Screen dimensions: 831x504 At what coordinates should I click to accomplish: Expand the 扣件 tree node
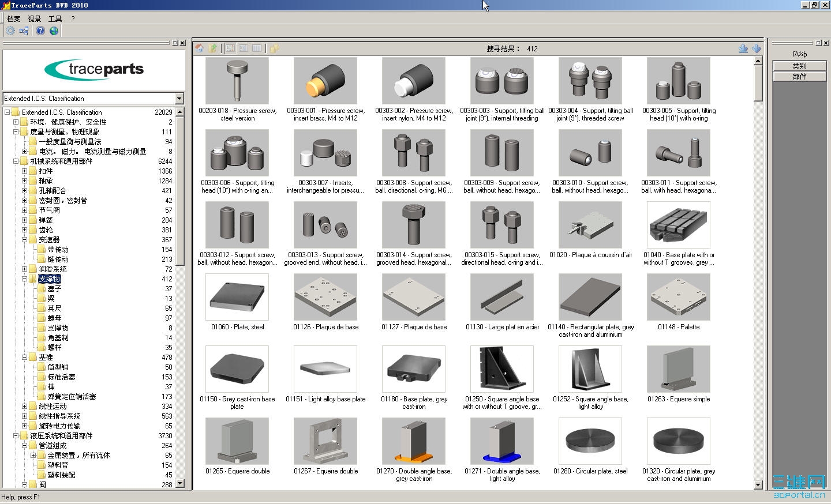click(24, 171)
